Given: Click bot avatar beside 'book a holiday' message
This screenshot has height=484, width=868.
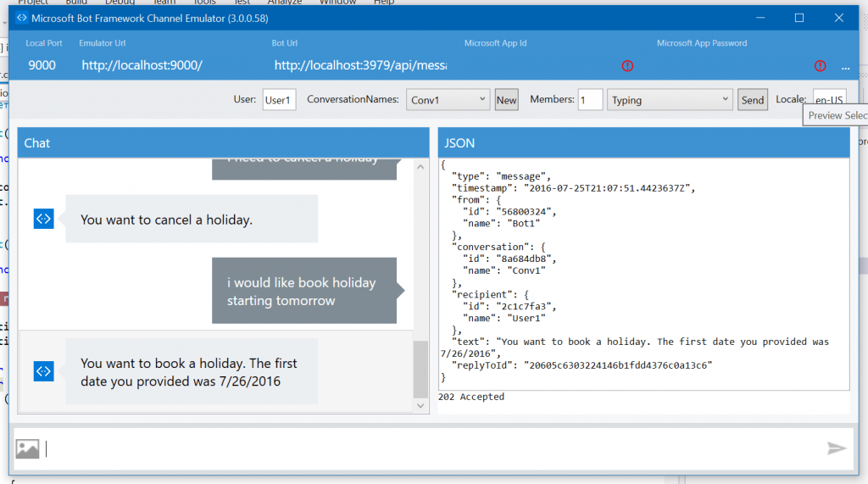Looking at the screenshot, I should [x=44, y=371].
